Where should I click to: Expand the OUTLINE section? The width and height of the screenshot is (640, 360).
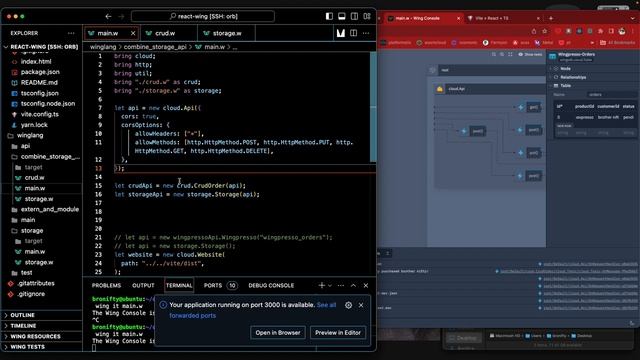point(22,315)
